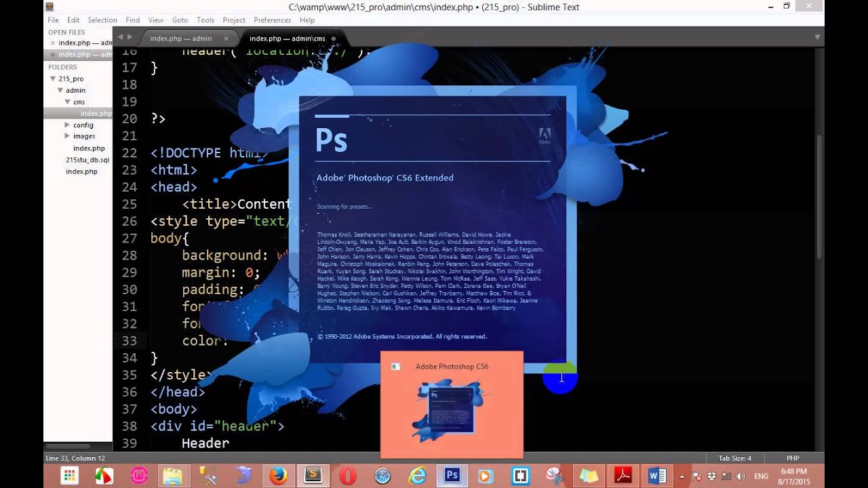
Task: Click the Dropbox system tray icon
Action: coord(712,476)
